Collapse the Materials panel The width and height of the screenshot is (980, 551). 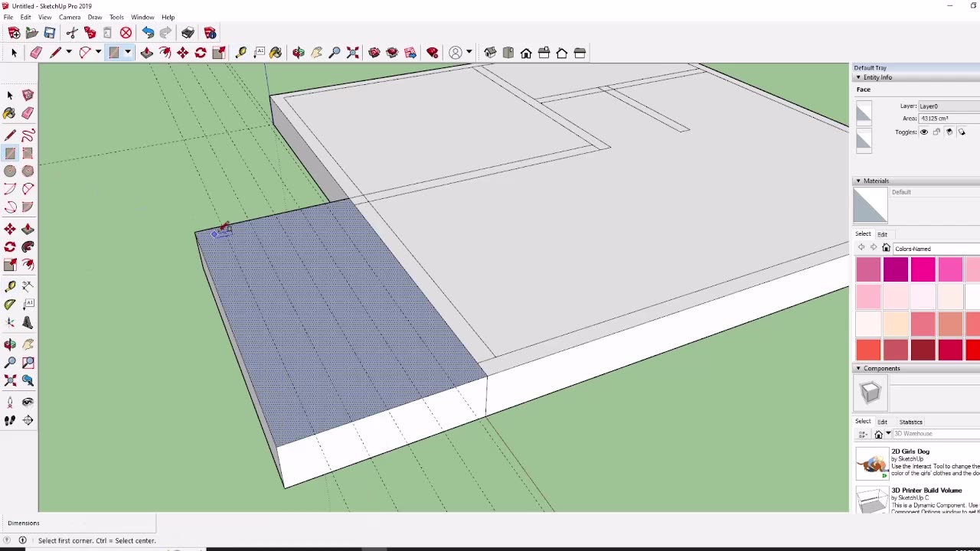tap(858, 181)
